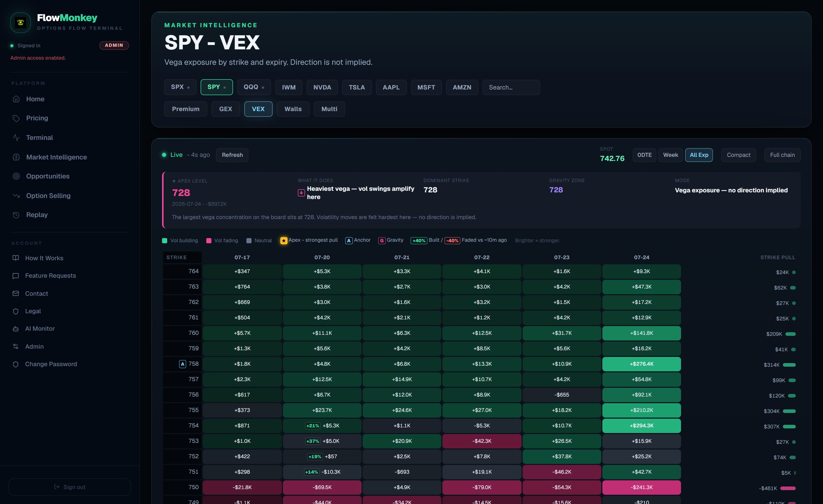Open the GEX tab
The width and height of the screenshot is (823, 504).
pyautogui.click(x=226, y=109)
